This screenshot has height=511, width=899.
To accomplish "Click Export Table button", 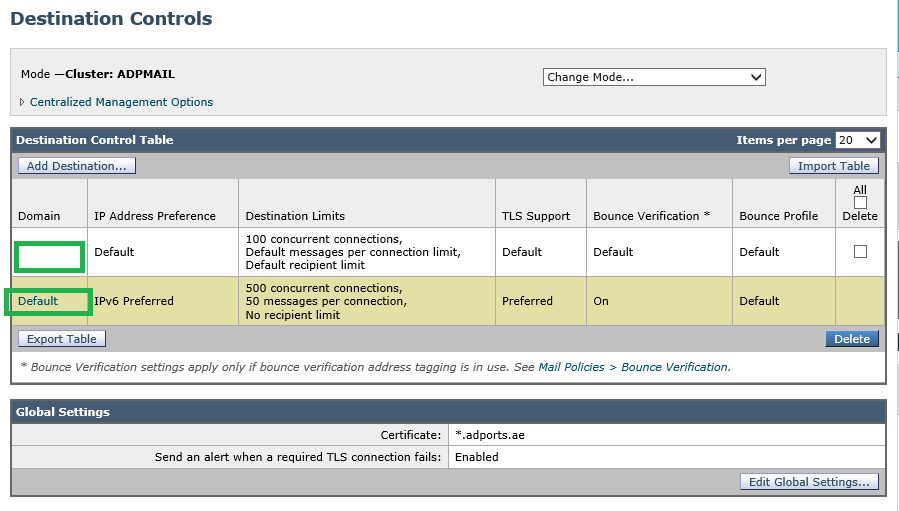I will (62, 339).
